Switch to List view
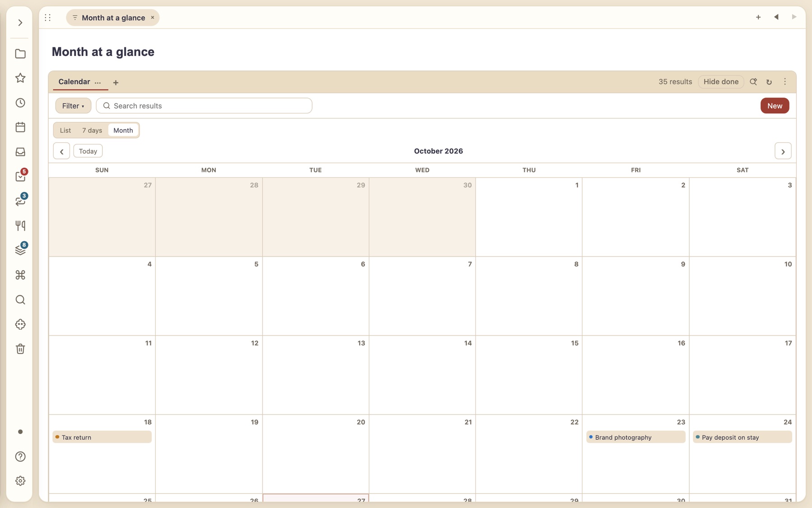This screenshot has height=508, width=812. [65, 130]
